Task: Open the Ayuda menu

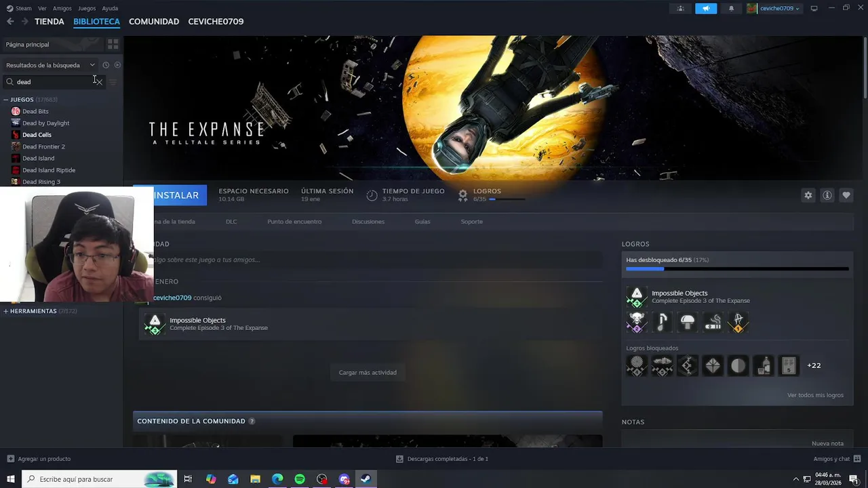Action: (x=110, y=8)
